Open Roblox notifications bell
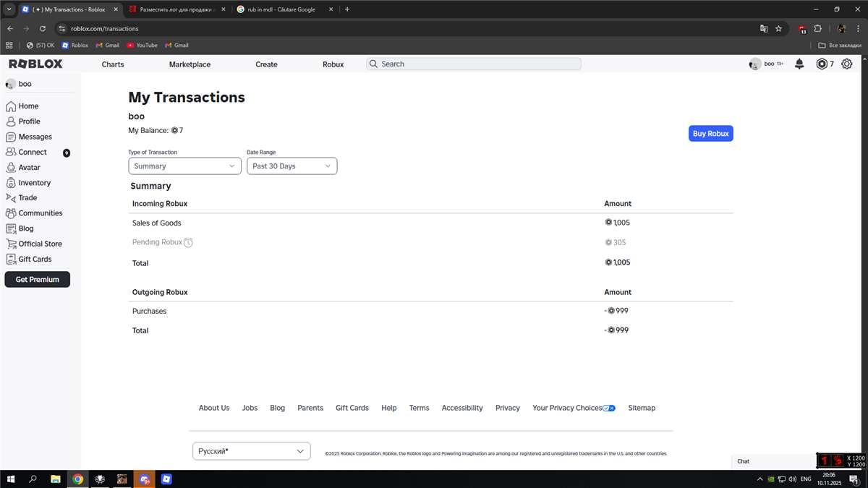The image size is (868, 488). coord(799,64)
